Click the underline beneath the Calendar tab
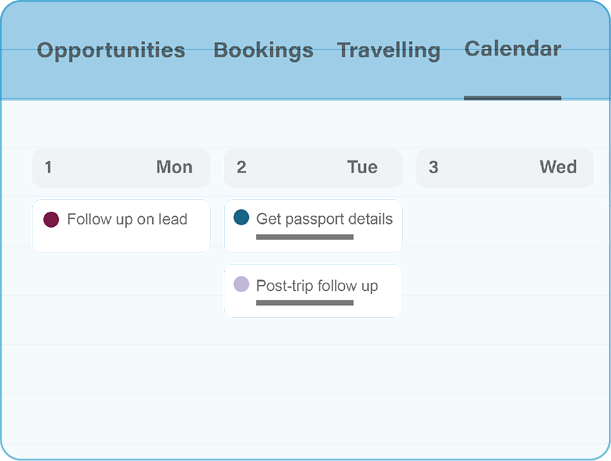The width and height of the screenshot is (611, 461). pyautogui.click(x=512, y=98)
